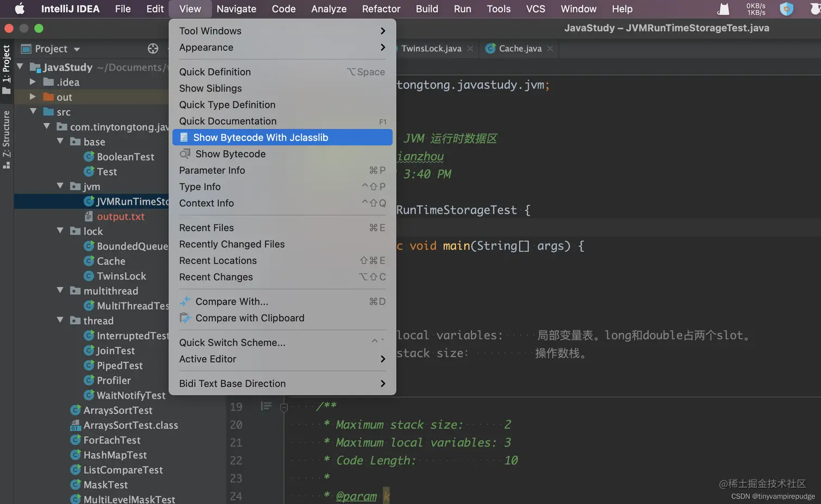821x504 pixels.
Task: Click the Cache.java tab file icon
Action: pyautogui.click(x=490, y=48)
